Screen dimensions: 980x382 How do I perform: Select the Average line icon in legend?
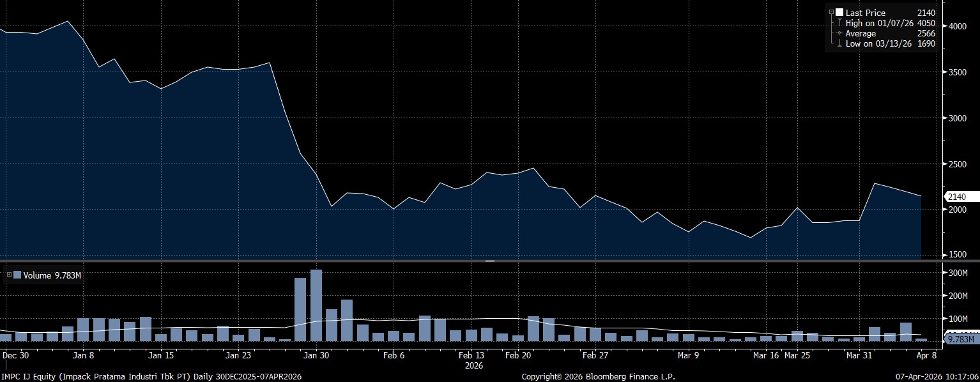point(839,33)
